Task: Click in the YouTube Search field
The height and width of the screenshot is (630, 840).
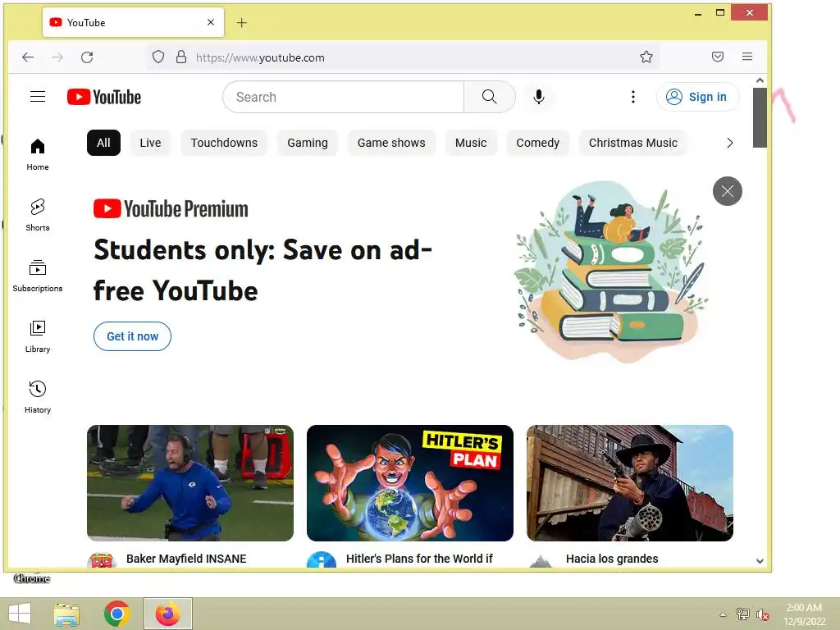Action: [343, 97]
